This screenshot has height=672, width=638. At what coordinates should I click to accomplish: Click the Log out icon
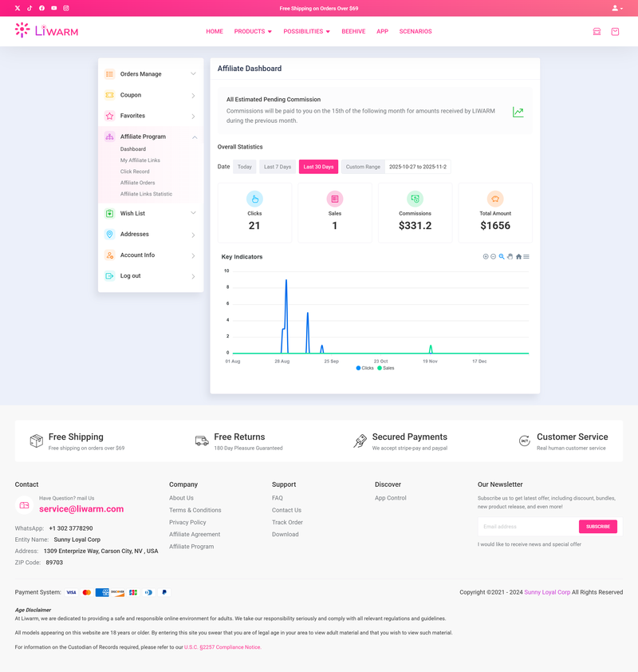(109, 276)
